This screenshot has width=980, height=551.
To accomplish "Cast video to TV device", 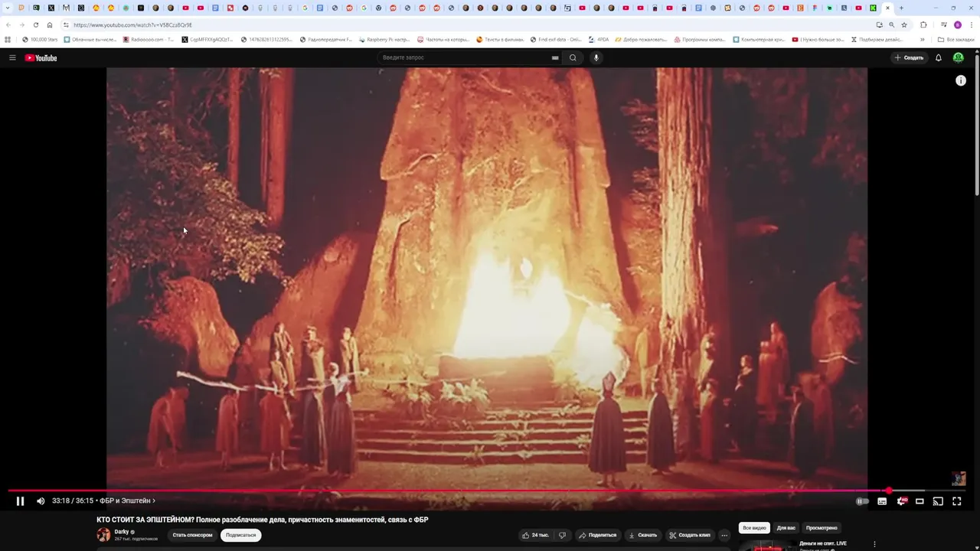I will (x=938, y=501).
